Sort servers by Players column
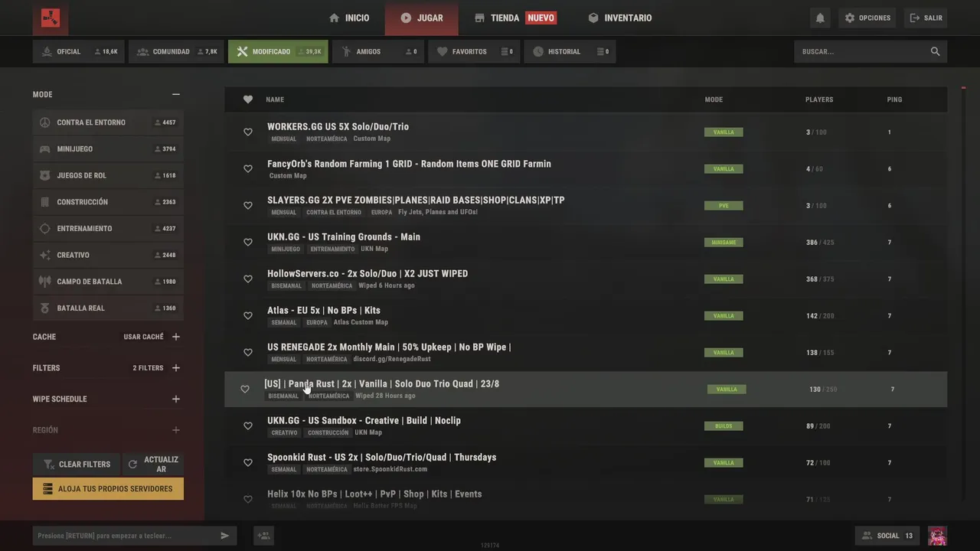The height and width of the screenshot is (551, 980). tap(819, 99)
